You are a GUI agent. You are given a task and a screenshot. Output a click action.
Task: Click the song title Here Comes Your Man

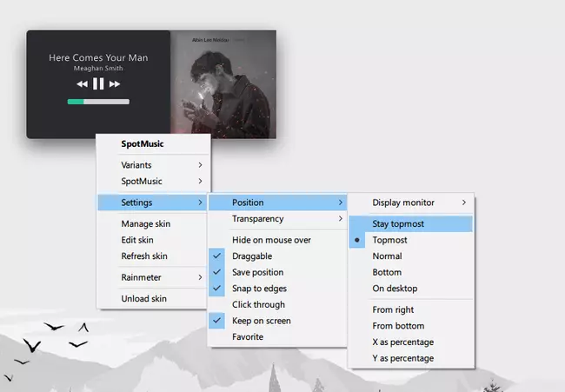click(98, 58)
